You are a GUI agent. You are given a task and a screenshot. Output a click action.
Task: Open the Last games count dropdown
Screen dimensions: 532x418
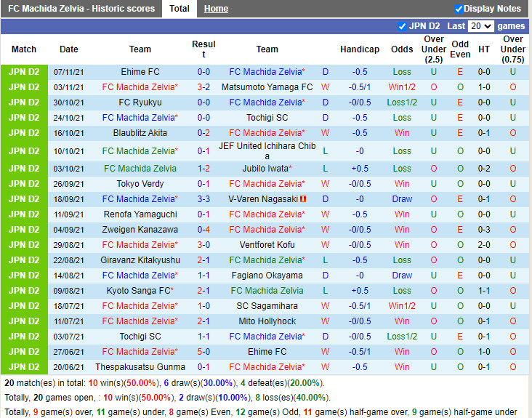[481, 26]
